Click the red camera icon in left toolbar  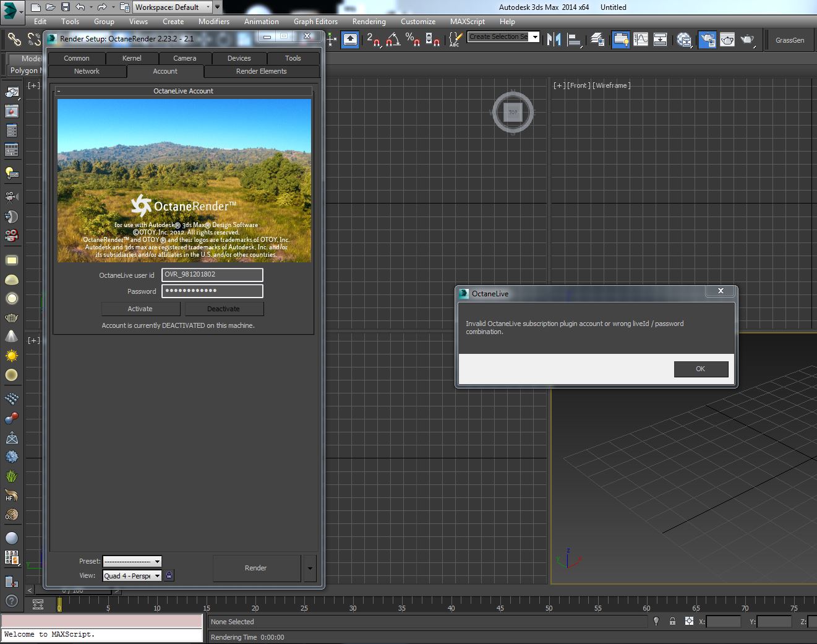12,236
